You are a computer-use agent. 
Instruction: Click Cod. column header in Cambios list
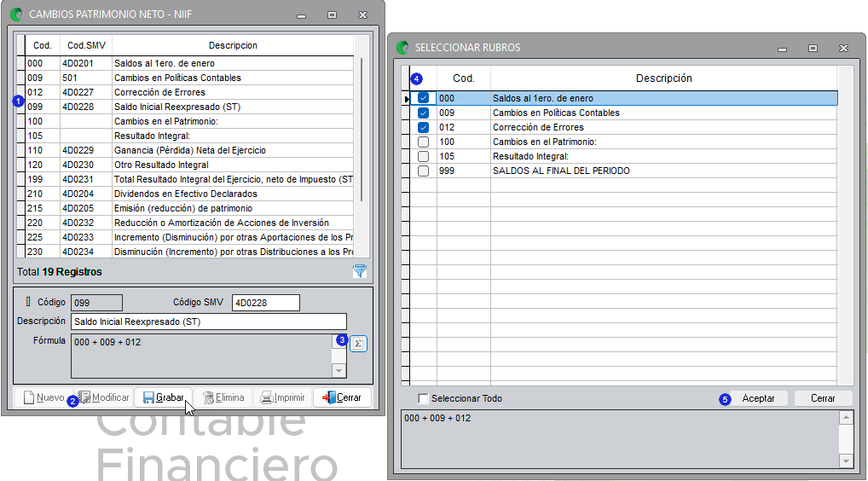pos(43,45)
